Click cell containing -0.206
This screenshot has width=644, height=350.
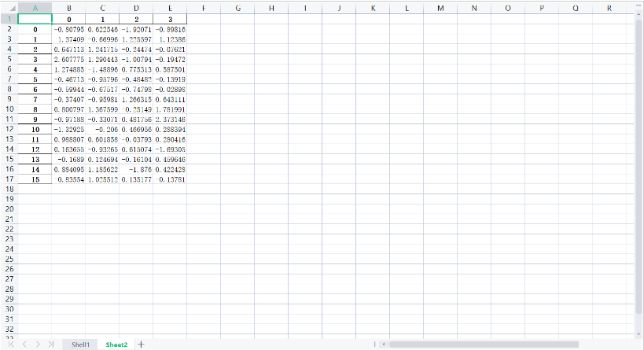click(x=102, y=130)
